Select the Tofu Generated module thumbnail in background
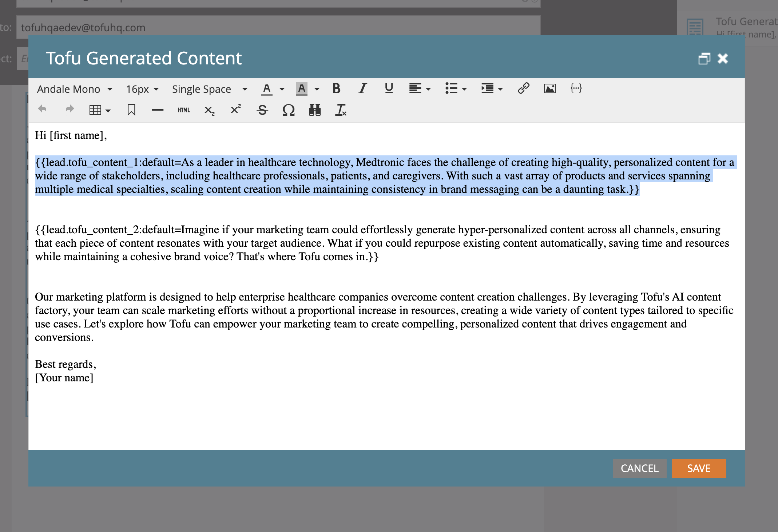The width and height of the screenshot is (778, 532). tap(695, 27)
